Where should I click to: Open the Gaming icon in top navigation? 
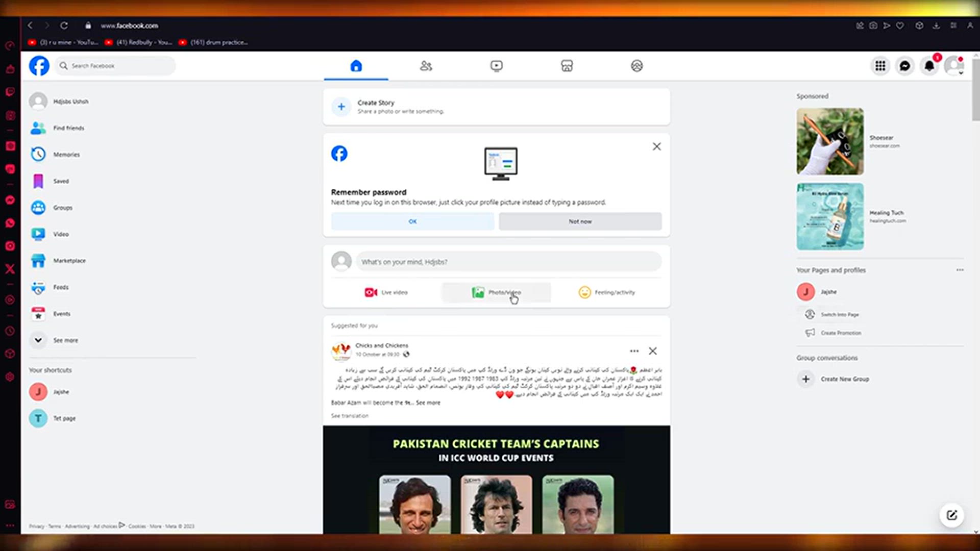637,66
